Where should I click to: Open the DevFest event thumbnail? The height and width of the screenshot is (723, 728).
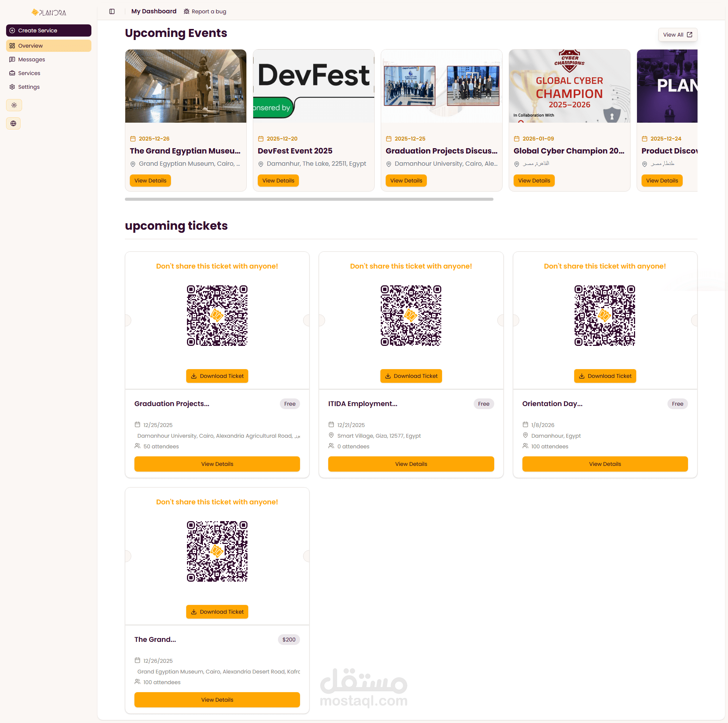(314, 86)
